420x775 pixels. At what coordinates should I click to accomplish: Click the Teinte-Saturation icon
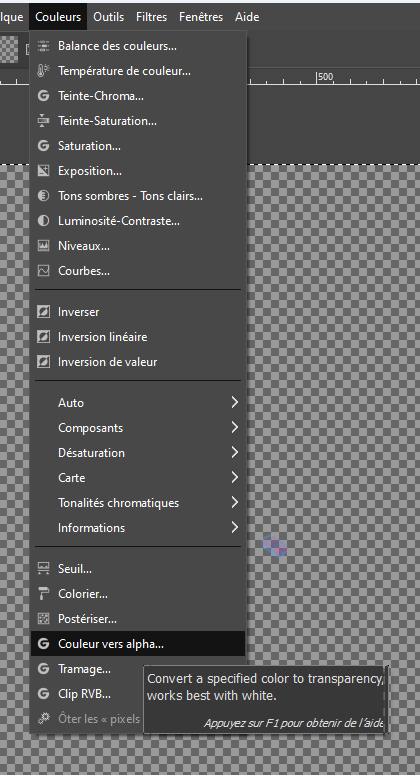43,121
